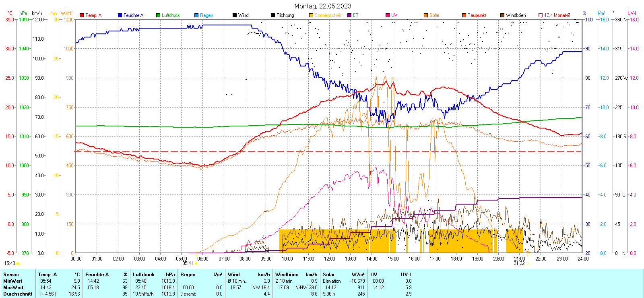Click the 05:41 sunrise marker below the axis
This screenshot has width=644, height=298.
pos(188,263)
